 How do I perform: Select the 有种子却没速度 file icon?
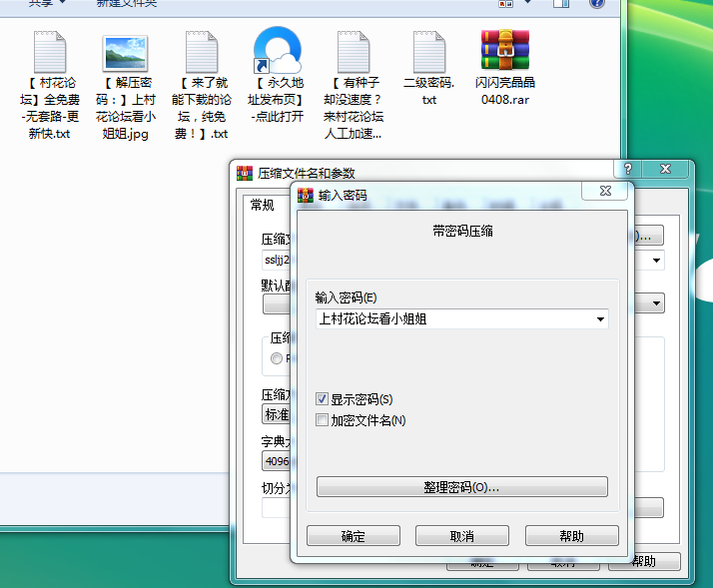pos(353,51)
